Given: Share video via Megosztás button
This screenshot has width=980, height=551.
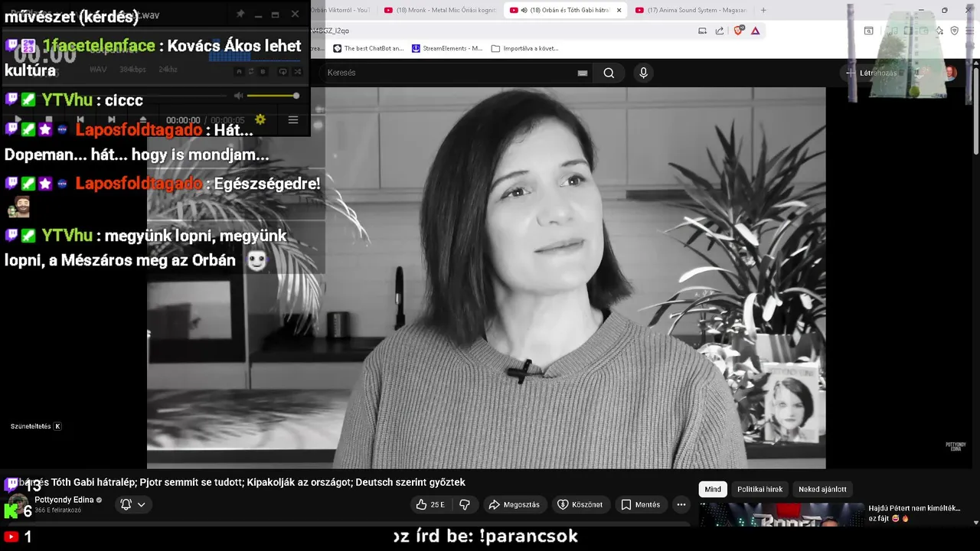Looking at the screenshot, I should [514, 504].
